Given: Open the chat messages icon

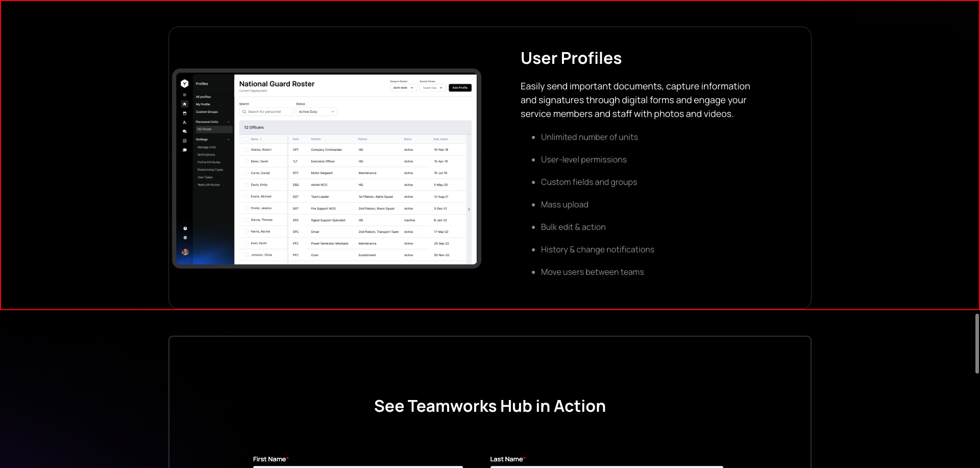Looking at the screenshot, I should [185, 132].
